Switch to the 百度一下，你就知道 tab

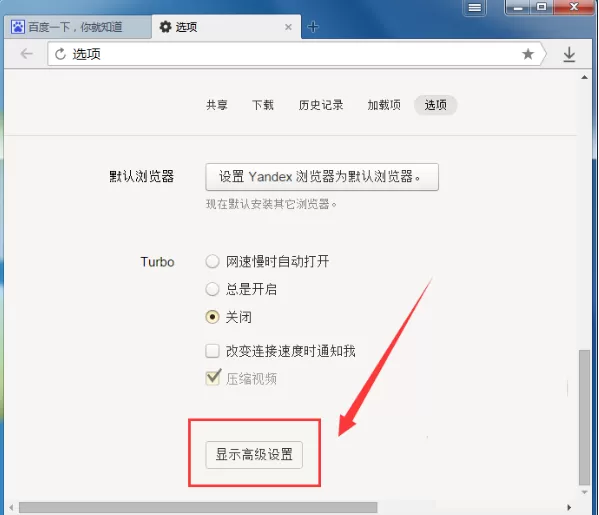point(78,27)
